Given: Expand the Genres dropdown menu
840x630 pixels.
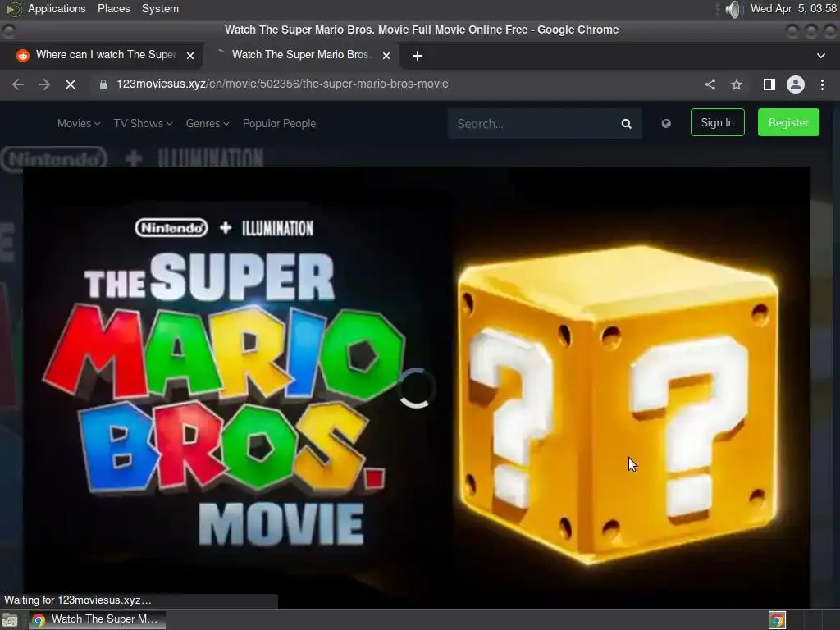Looking at the screenshot, I should [x=208, y=123].
